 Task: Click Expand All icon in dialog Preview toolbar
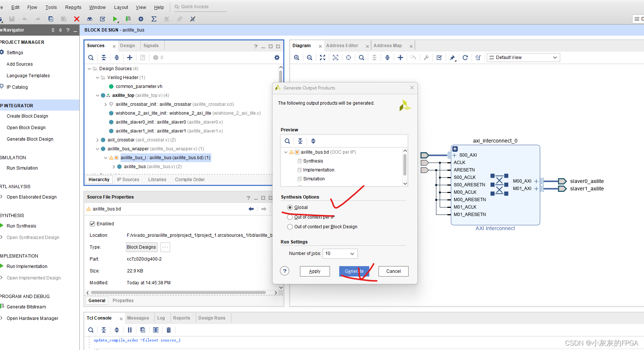[x=313, y=141]
